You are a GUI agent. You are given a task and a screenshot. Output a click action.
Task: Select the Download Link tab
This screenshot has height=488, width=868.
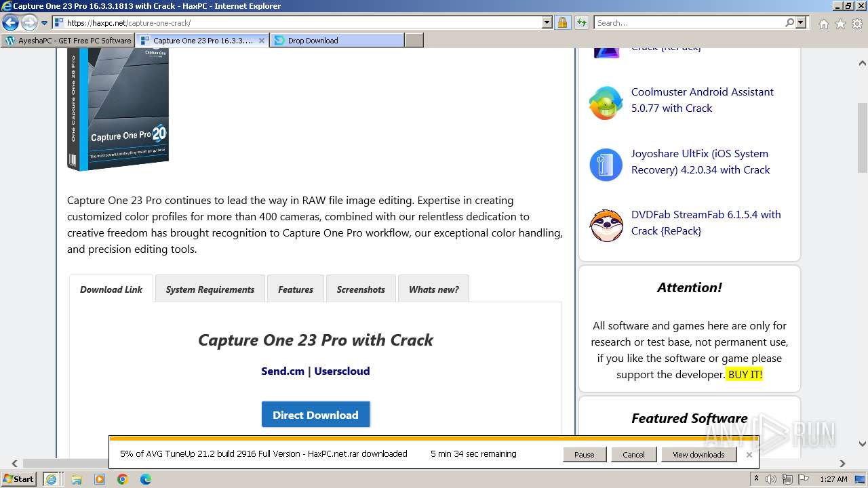pos(111,289)
